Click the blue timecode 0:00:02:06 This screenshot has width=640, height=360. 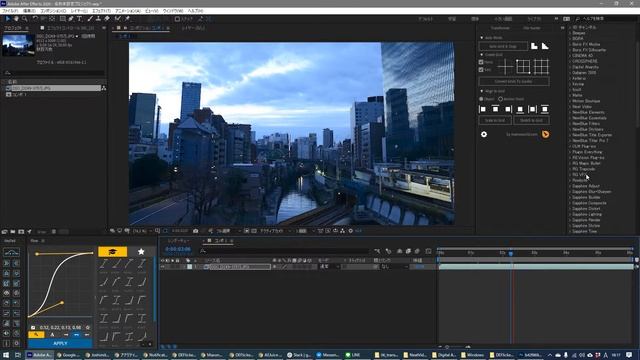[x=178, y=249]
